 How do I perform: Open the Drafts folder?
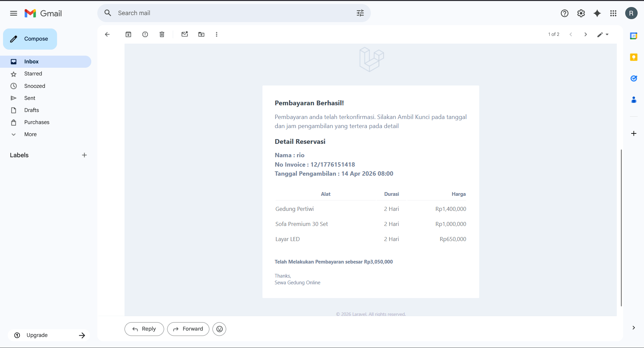pyautogui.click(x=46, y=110)
